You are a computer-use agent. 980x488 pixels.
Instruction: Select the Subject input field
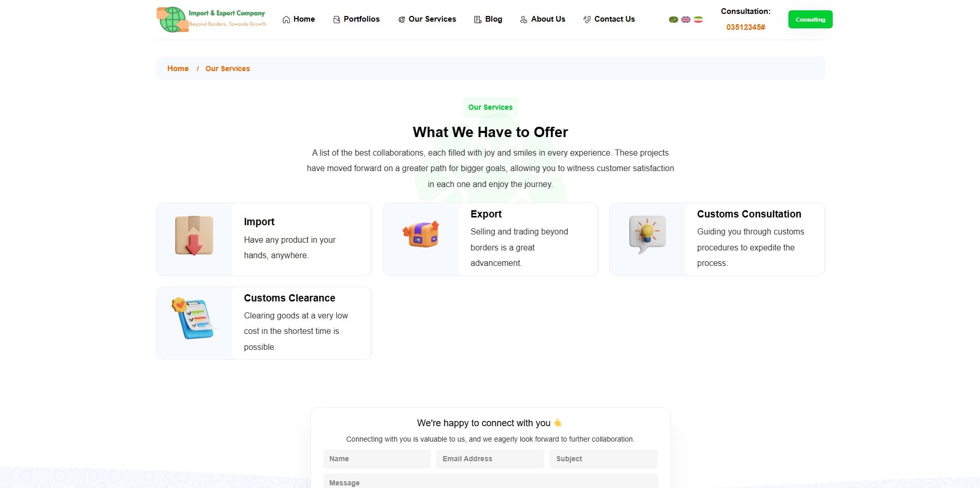[x=603, y=459]
